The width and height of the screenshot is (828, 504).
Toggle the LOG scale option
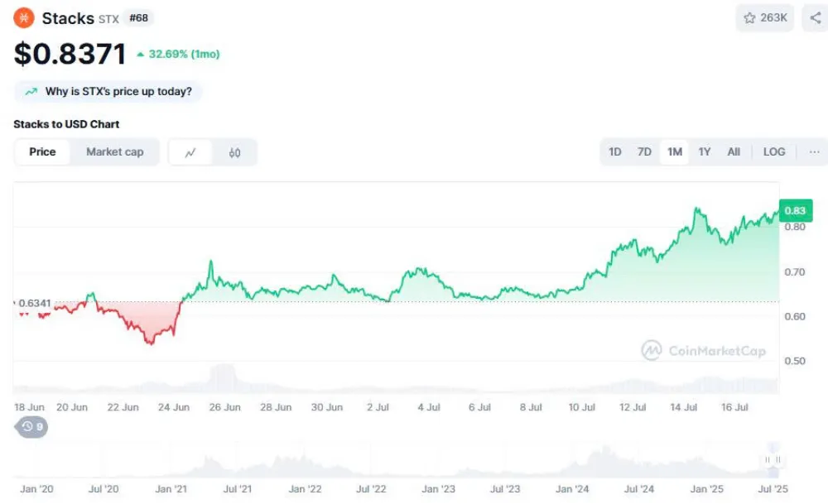(774, 151)
